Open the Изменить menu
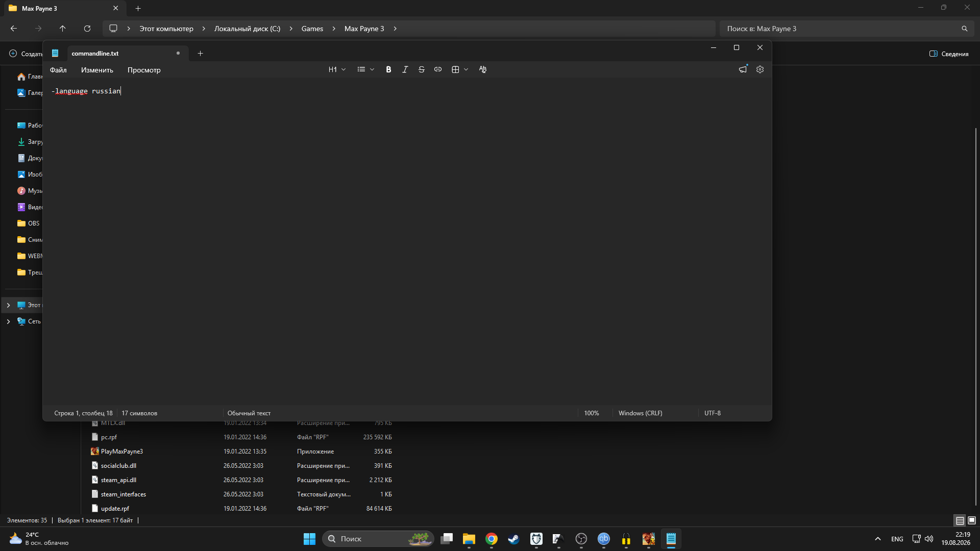 [97, 70]
